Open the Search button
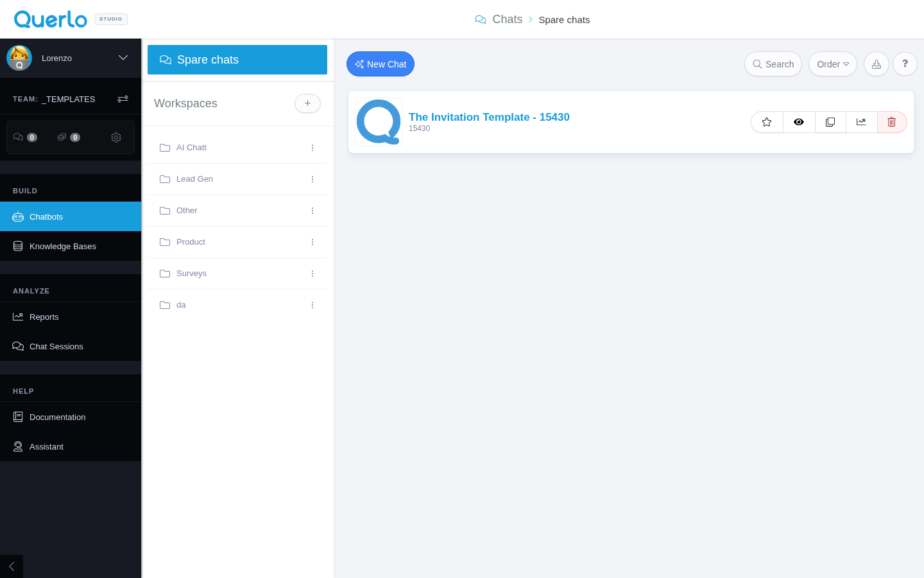924x578 pixels. (x=773, y=64)
